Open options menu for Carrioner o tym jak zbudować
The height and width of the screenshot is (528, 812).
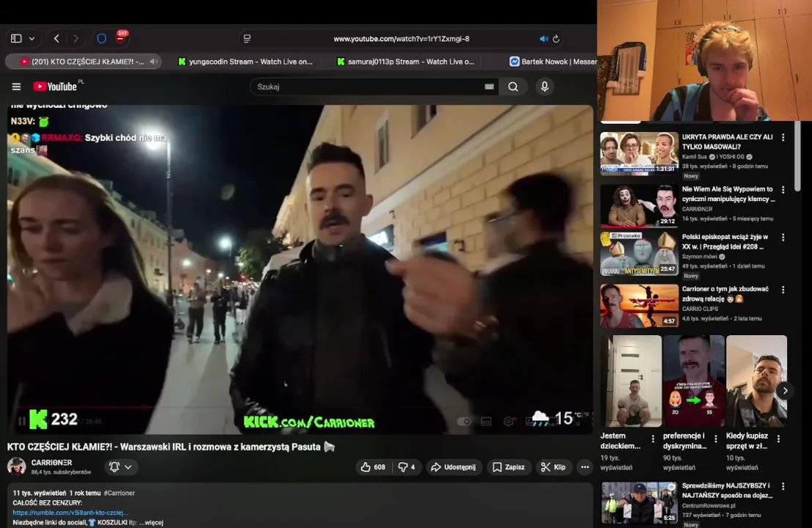tap(783, 290)
